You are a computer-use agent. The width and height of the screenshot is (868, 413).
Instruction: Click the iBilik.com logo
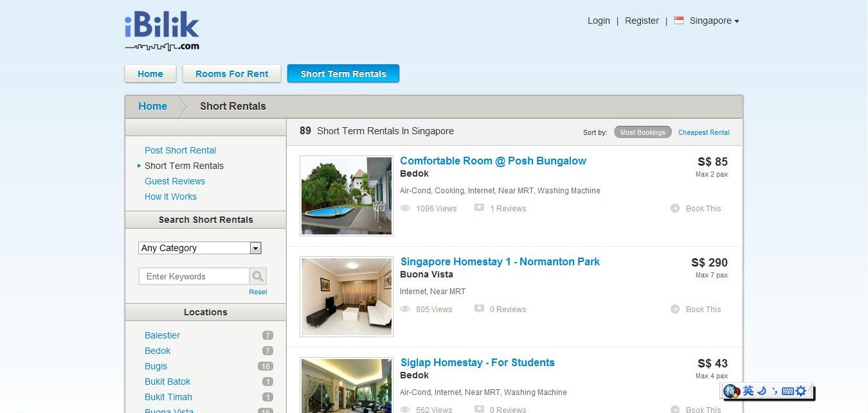(x=162, y=31)
